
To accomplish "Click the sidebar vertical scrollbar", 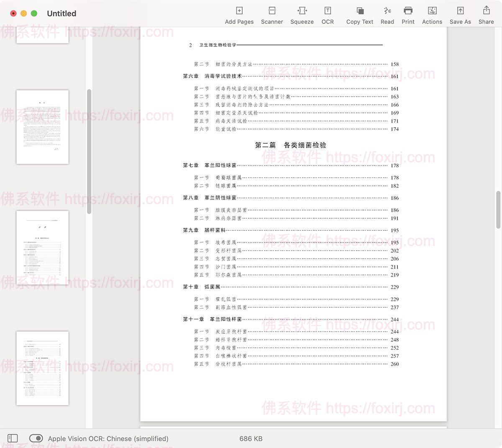I will [x=89, y=151].
